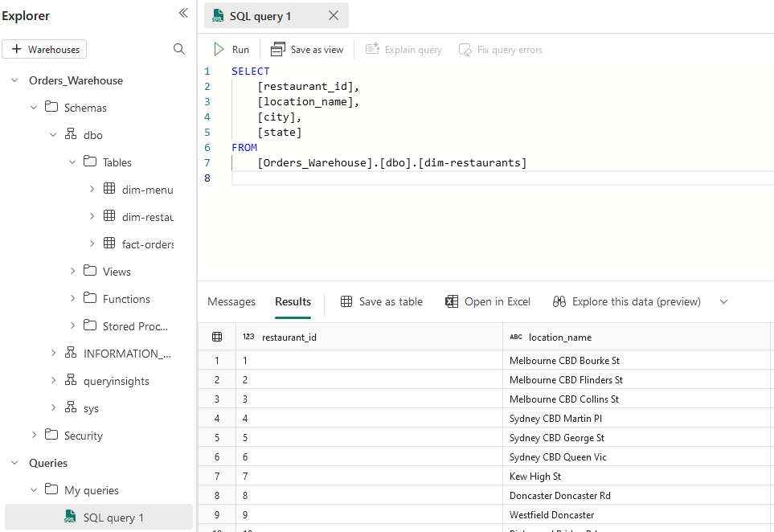Click the dbo schema icon
The height and width of the screenshot is (532, 774).
coord(71,134)
